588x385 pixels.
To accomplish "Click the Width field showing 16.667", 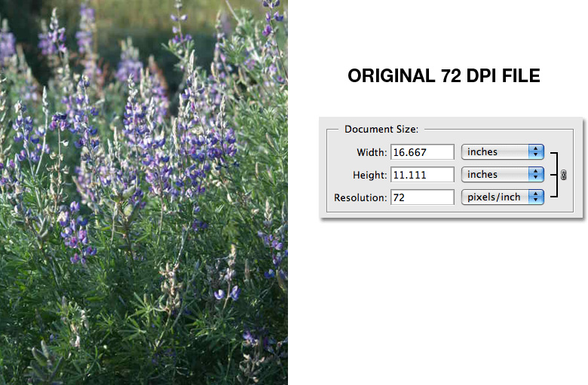I will [422, 152].
